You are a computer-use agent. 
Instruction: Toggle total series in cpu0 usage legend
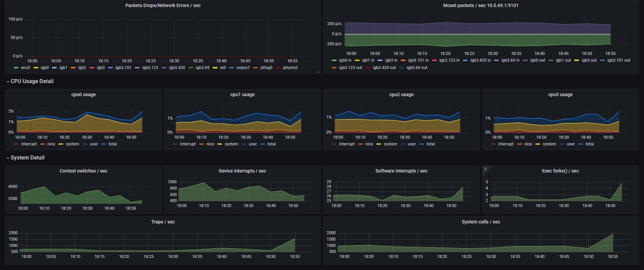[x=113, y=144]
